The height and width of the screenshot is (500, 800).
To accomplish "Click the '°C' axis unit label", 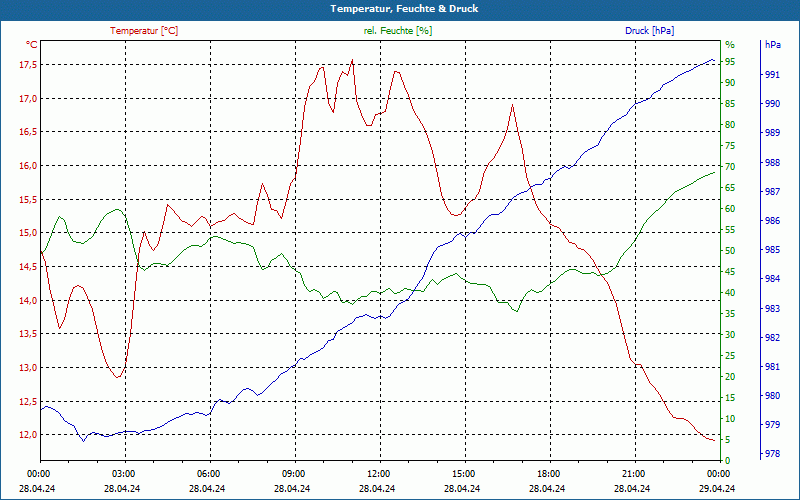I will tap(31, 45).
